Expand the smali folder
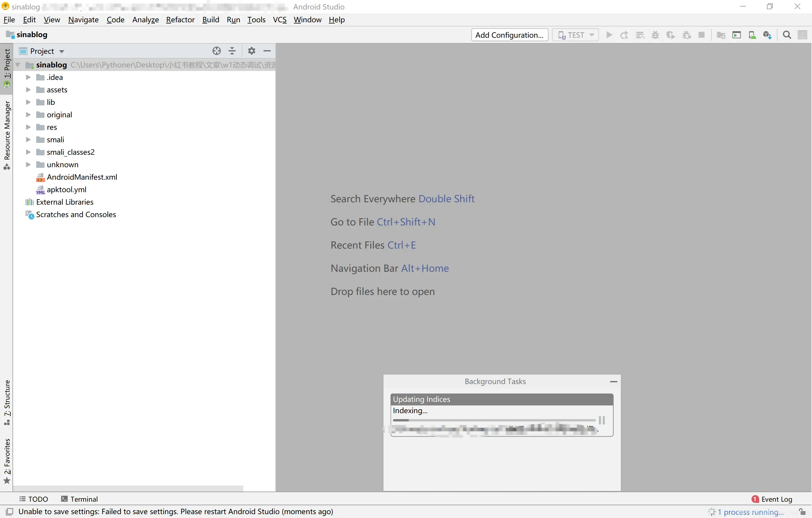This screenshot has width=812, height=518. [28, 140]
